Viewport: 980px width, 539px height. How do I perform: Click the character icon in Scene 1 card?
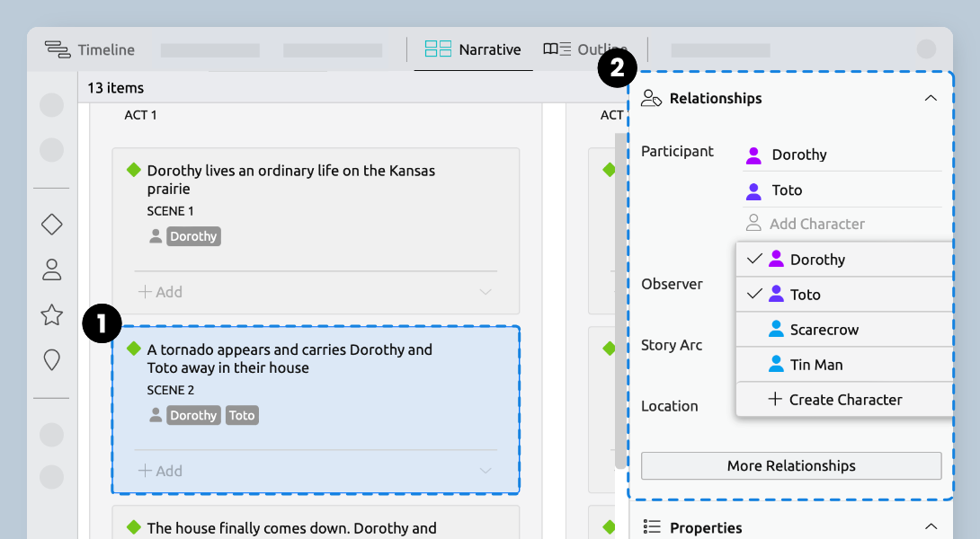point(156,236)
